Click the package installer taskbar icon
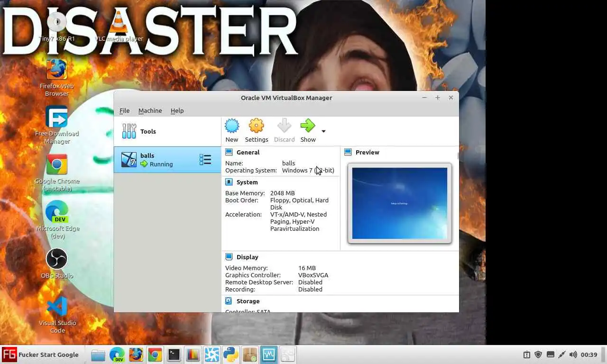 [x=250, y=355]
